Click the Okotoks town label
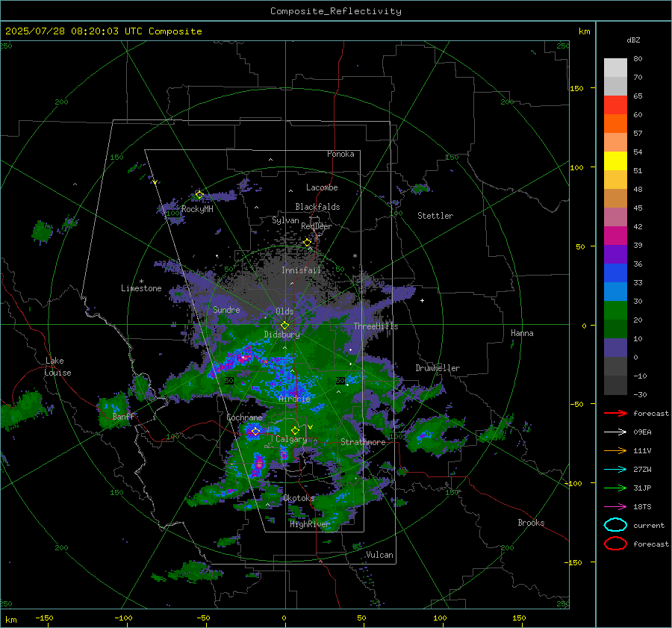The height and width of the screenshot is (628, 672). point(299,498)
